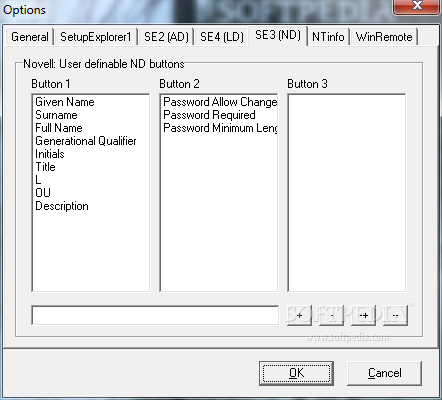Select Password Allow Change entry
Viewport: 442px width, 400px height.
220,102
